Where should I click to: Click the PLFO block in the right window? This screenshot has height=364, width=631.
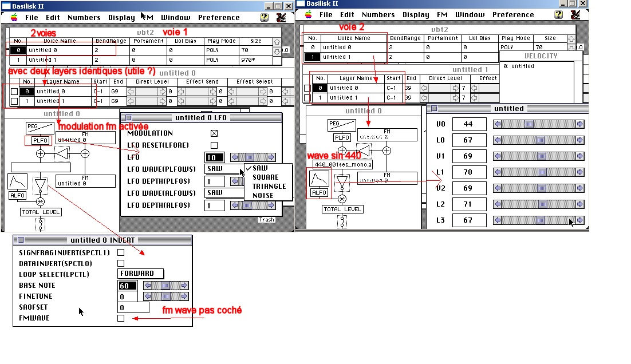pyautogui.click(x=342, y=137)
